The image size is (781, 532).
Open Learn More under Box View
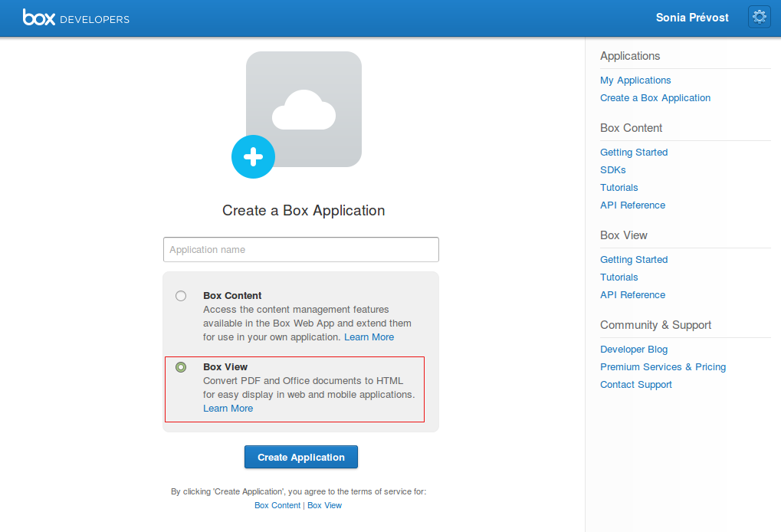[x=228, y=409]
